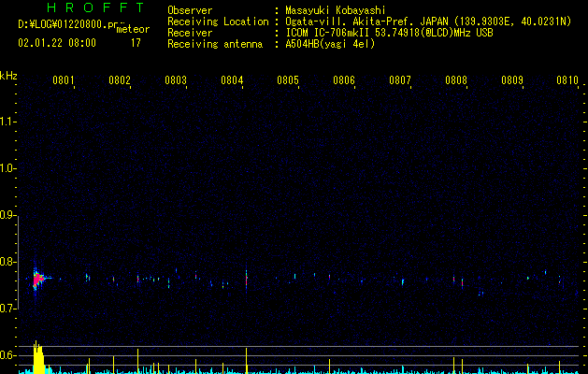Viewport: 588px width, 374px height.
Task: Click the Receiver field label
Action: [190, 33]
